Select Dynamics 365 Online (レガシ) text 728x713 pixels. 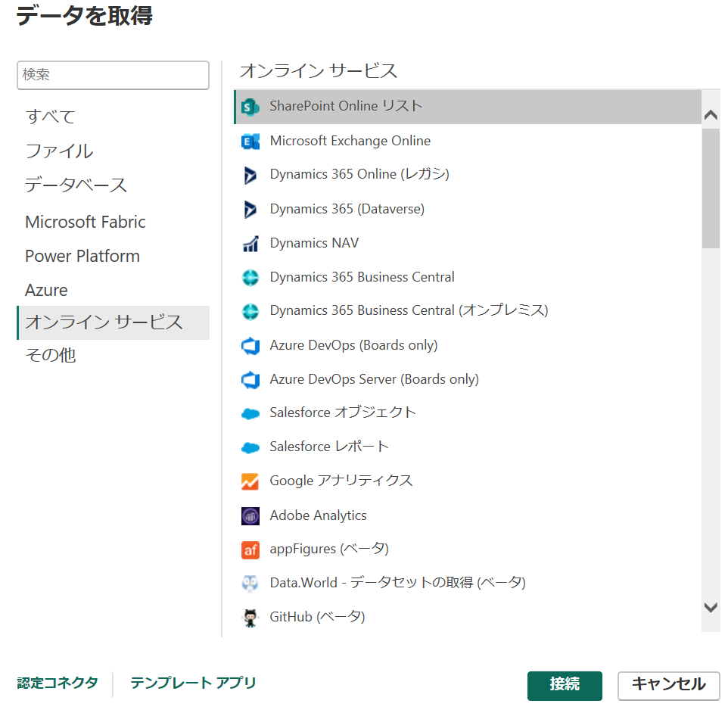point(359,174)
